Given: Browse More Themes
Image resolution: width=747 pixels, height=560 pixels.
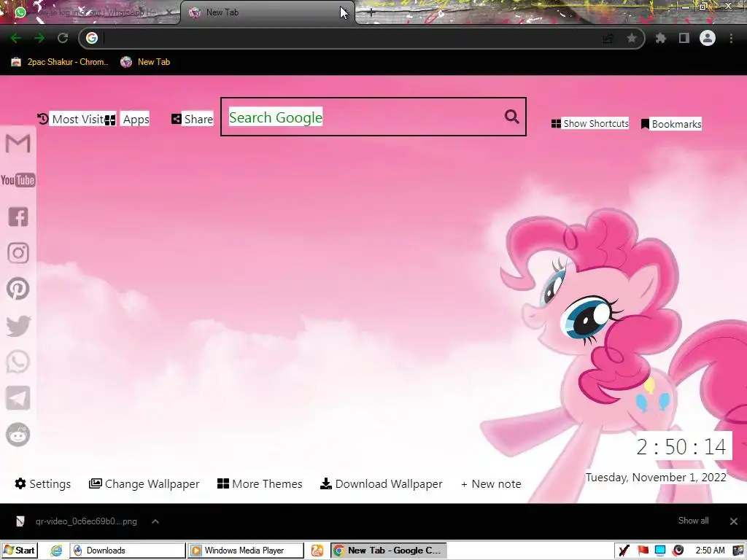Looking at the screenshot, I should click(x=260, y=484).
